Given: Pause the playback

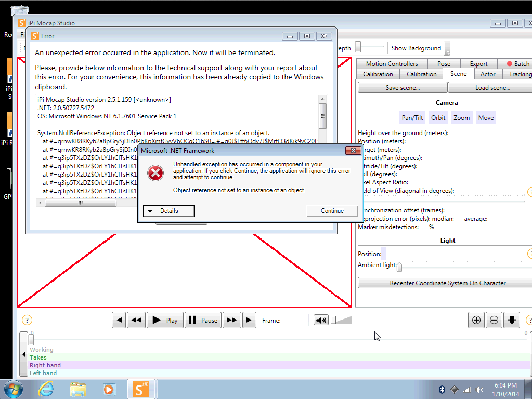Looking at the screenshot, I should coord(203,321).
